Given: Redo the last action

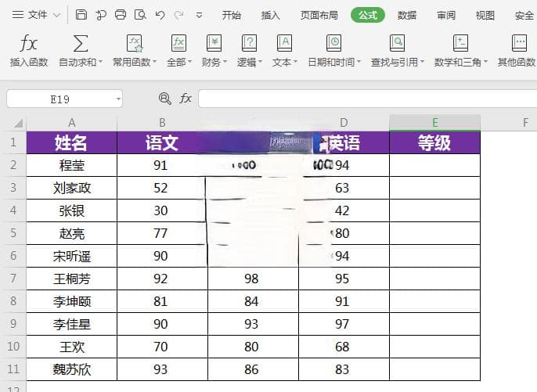Looking at the screenshot, I should [x=178, y=15].
